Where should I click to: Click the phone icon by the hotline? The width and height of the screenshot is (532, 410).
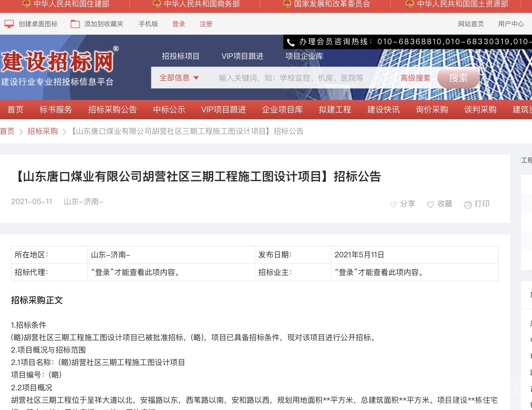point(291,42)
